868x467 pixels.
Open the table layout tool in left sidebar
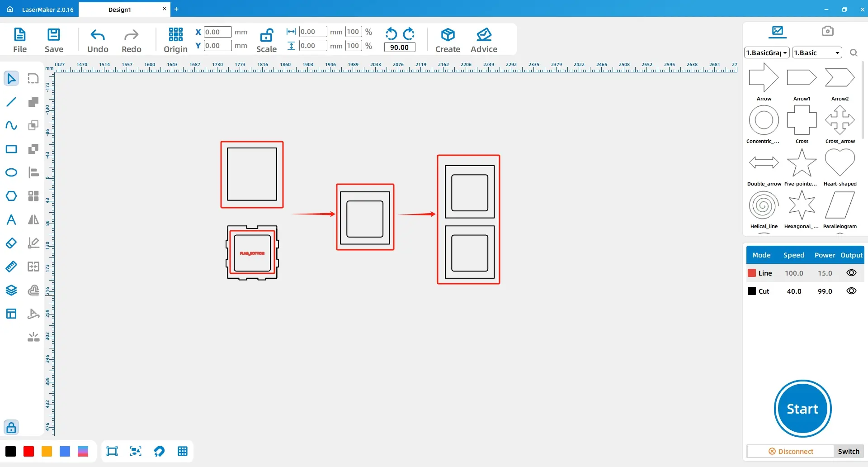tap(11, 314)
